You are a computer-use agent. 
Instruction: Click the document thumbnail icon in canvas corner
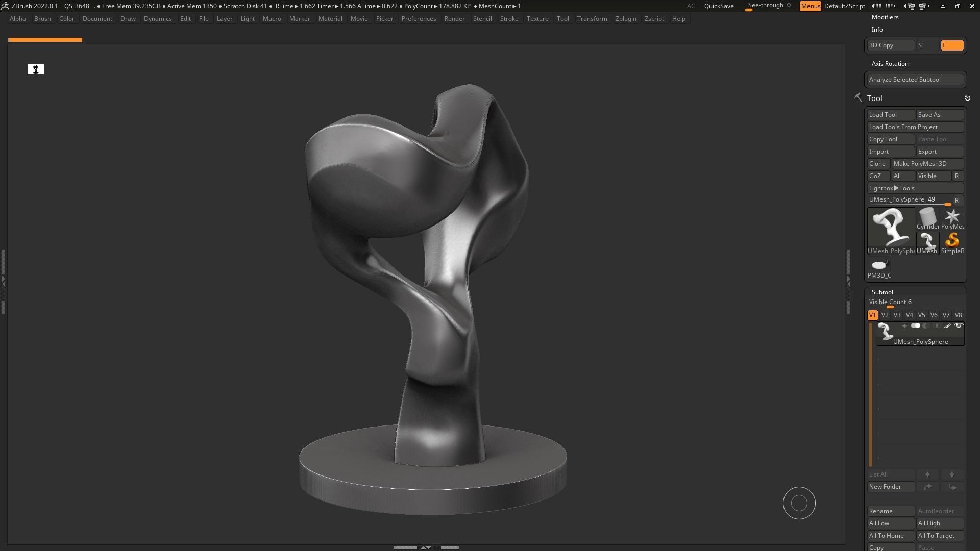pos(36,69)
